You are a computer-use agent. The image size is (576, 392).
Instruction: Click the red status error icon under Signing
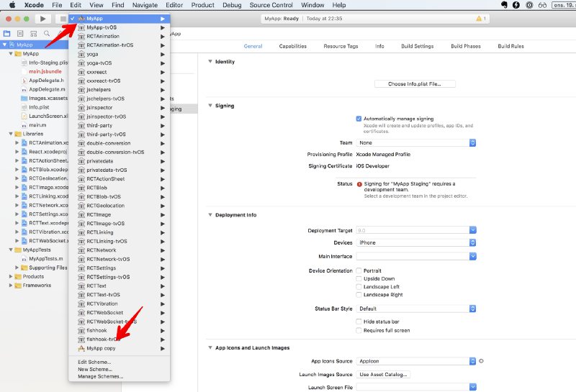pos(359,184)
